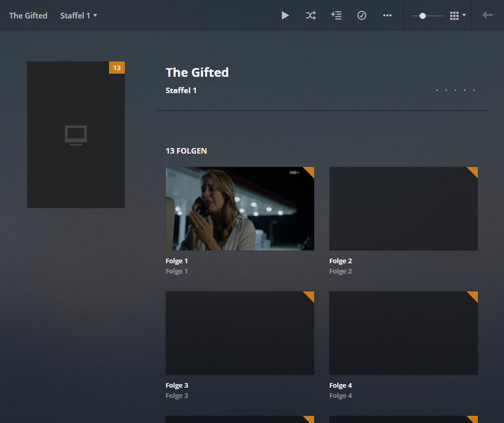Expand the Staffel 1 season dropdown
This screenshot has height=423, width=504.
point(78,16)
